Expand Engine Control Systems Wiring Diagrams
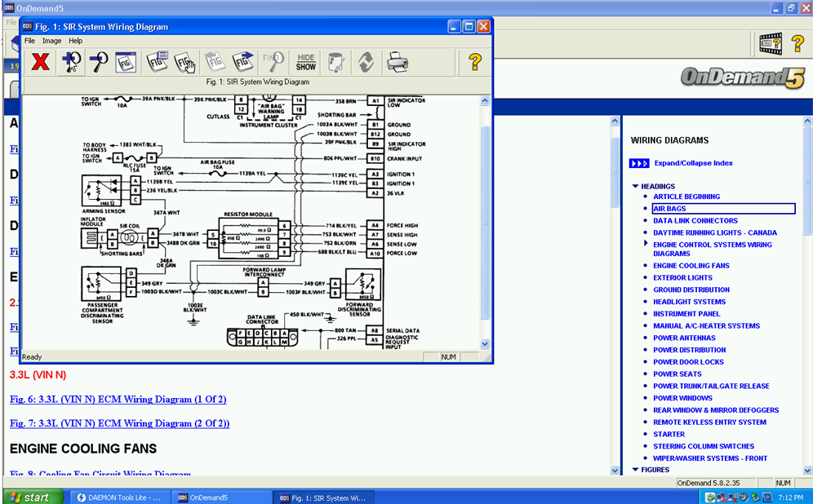The height and width of the screenshot is (504, 813). [x=646, y=243]
